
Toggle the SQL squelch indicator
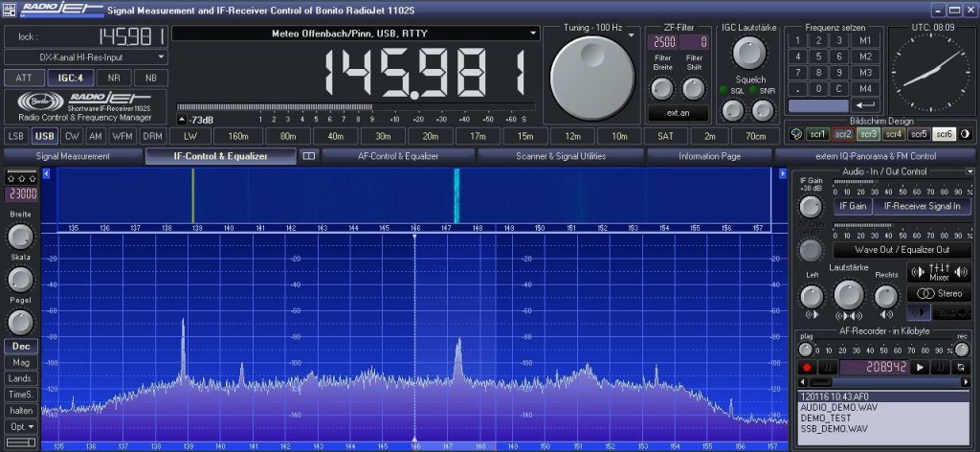coord(724,90)
